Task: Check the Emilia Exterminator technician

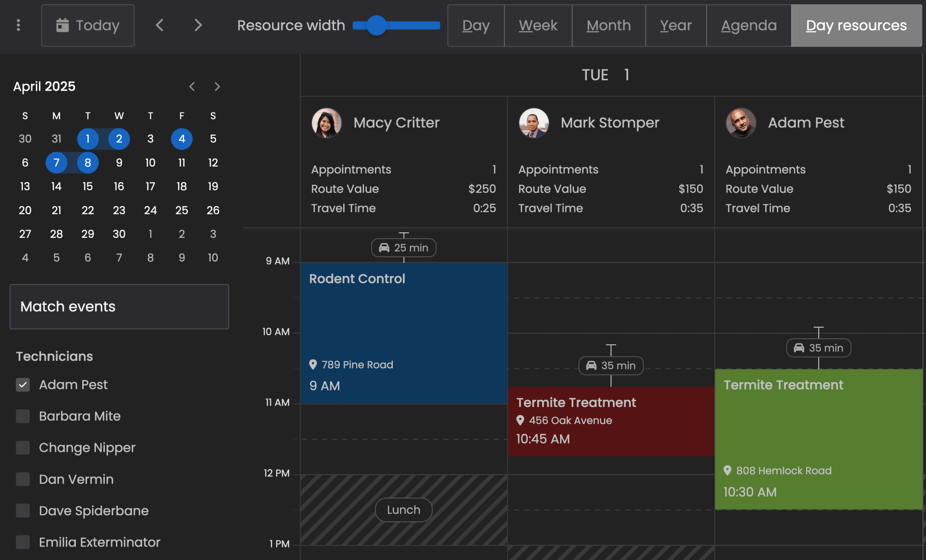Action: tap(22, 542)
